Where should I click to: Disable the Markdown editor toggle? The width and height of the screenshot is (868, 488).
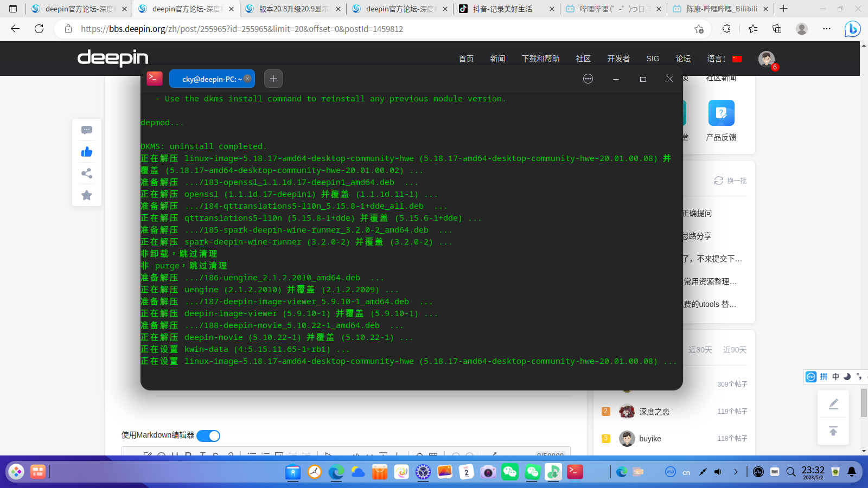pos(208,435)
